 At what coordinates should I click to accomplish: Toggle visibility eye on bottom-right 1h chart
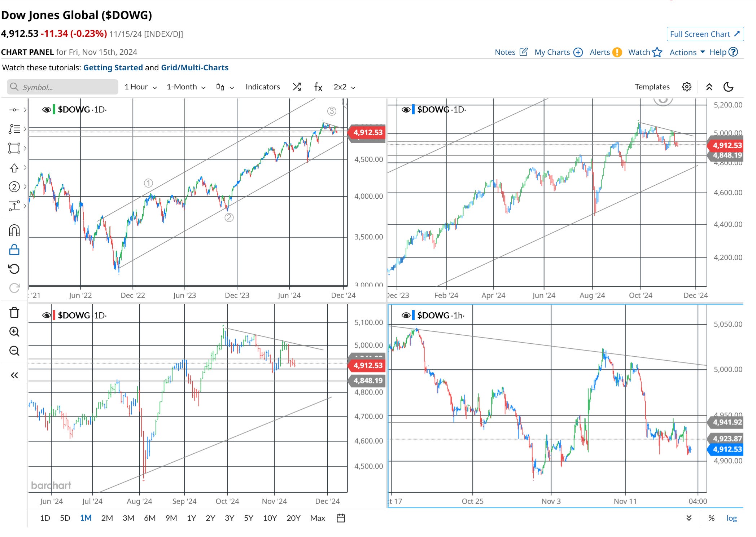[406, 316]
